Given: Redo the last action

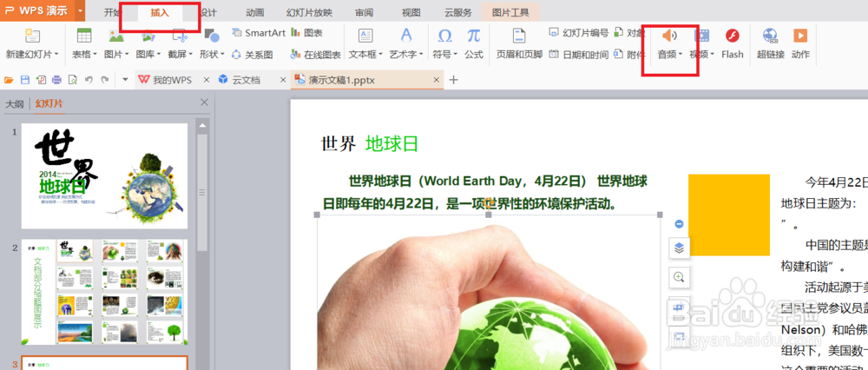Looking at the screenshot, I should pyautogui.click(x=105, y=80).
